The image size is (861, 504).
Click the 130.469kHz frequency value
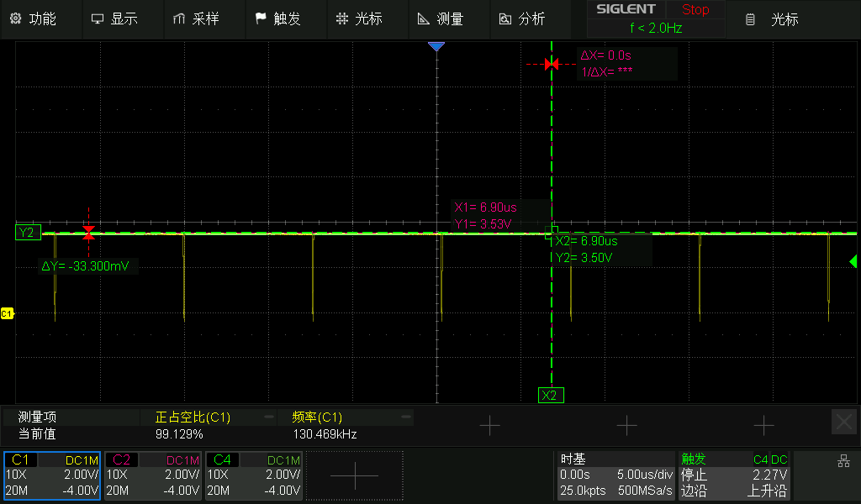325,434
